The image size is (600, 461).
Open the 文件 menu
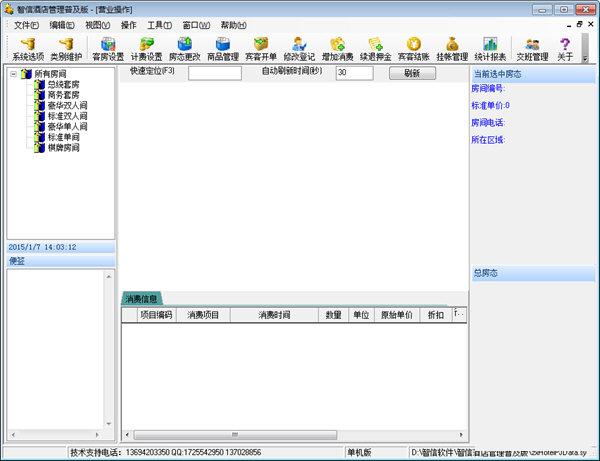pyautogui.click(x=26, y=24)
